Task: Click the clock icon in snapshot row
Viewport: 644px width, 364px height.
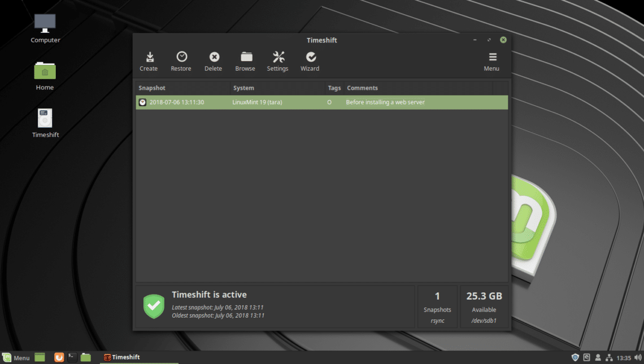Action: coord(142,102)
